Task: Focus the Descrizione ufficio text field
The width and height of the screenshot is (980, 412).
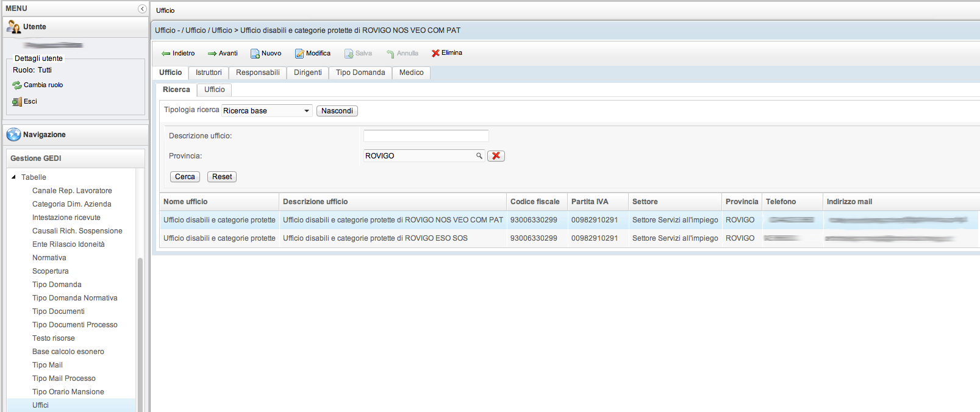Action: [x=426, y=136]
